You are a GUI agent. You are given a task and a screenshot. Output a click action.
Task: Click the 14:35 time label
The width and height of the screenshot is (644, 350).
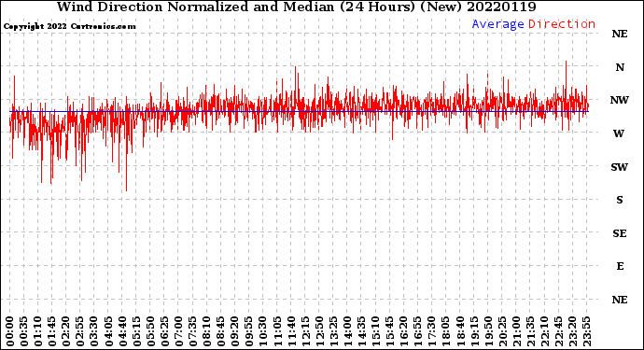tap(361, 331)
